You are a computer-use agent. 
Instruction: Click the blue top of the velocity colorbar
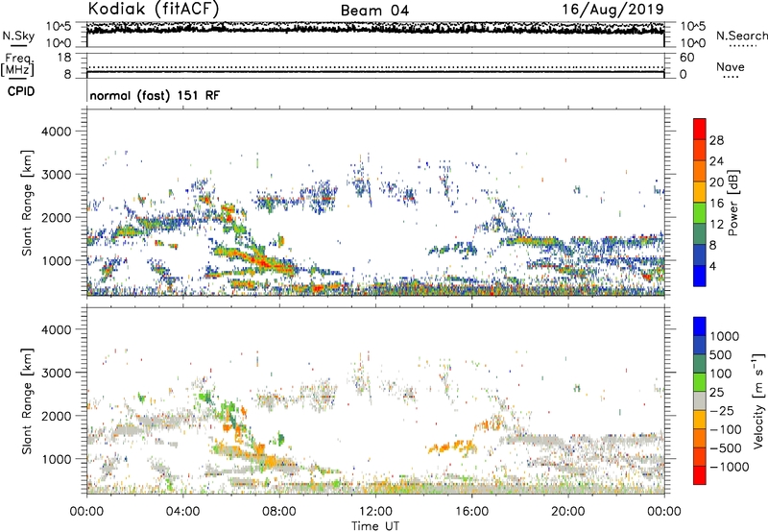pos(700,326)
